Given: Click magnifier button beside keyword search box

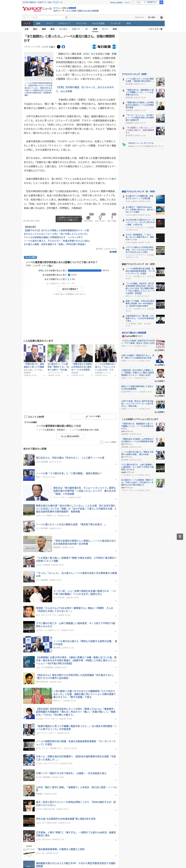Looking at the screenshot, I should 66,18.
